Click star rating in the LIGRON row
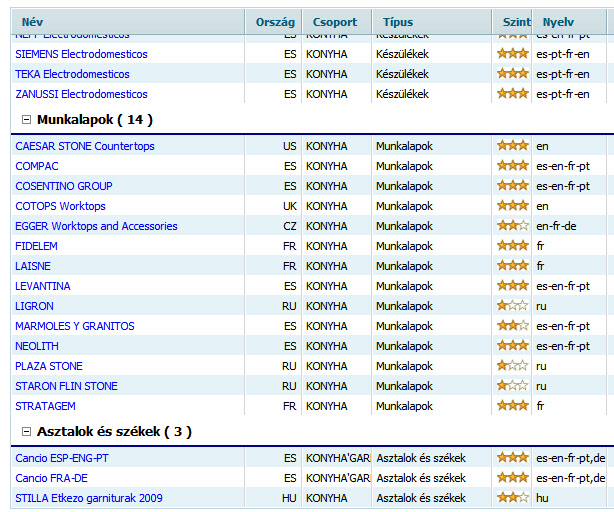The height and width of the screenshot is (512, 614). 513,305
